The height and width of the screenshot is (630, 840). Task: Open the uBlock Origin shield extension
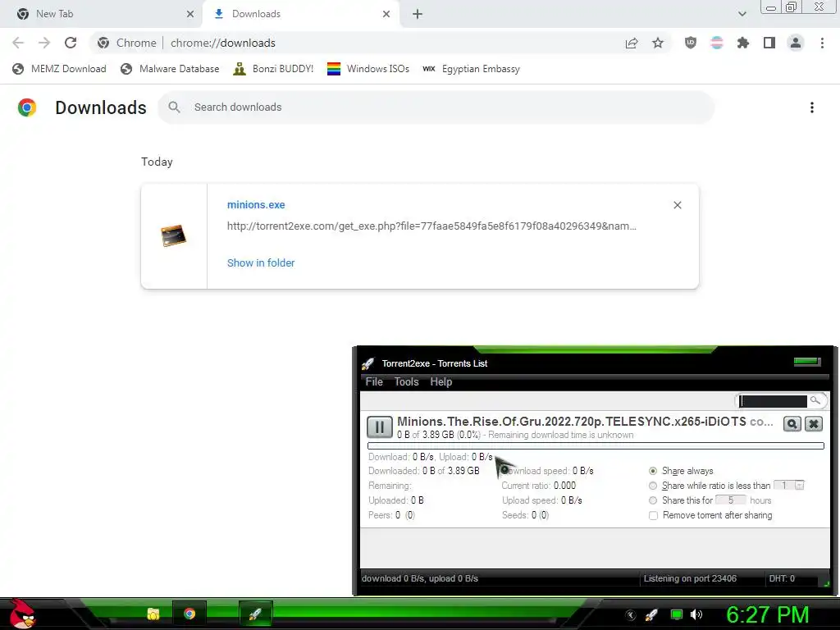(691, 43)
